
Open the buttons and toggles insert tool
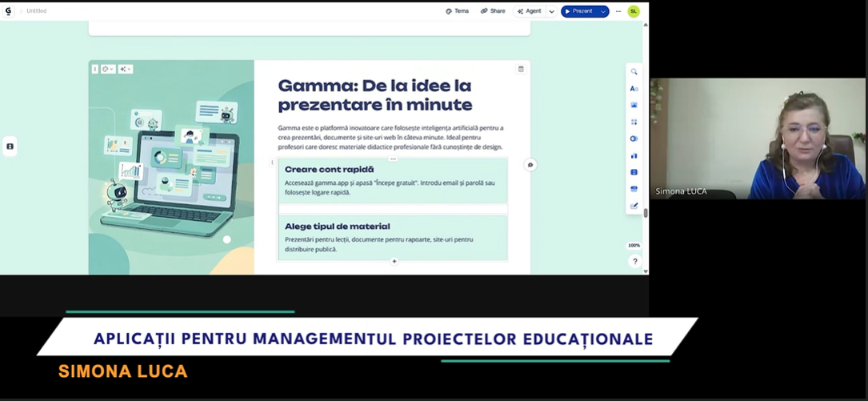tap(634, 138)
